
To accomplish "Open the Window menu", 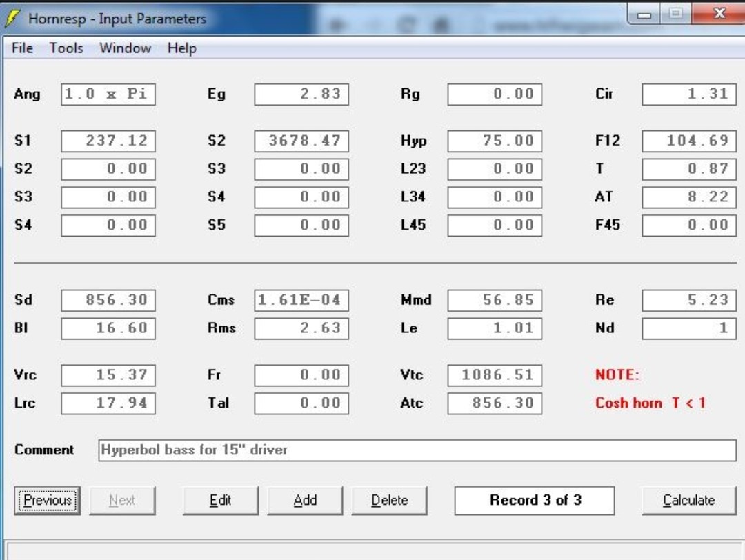I will click(125, 48).
